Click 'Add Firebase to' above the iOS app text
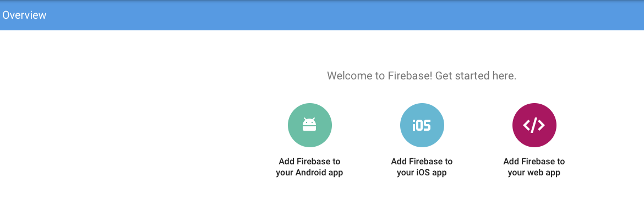 click(x=422, y=161)
